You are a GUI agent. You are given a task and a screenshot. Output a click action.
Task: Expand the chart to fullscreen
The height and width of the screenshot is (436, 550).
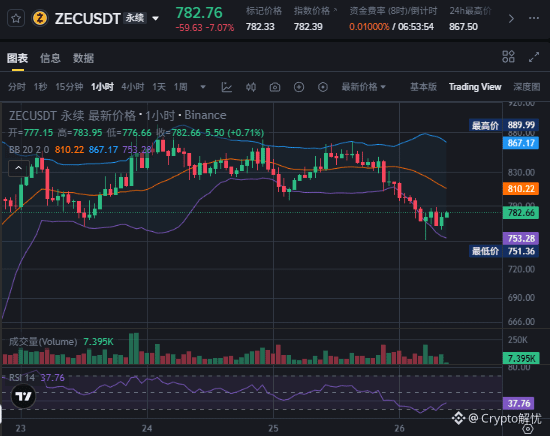pyautogui.click(x=534, y=57)
